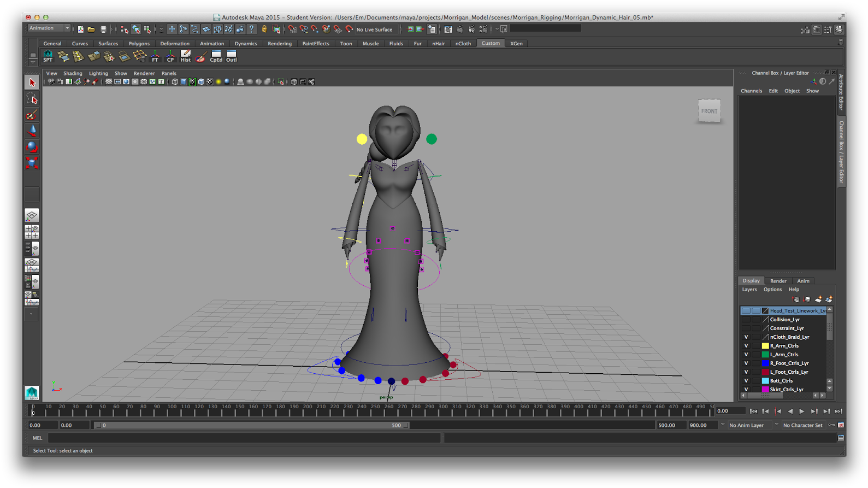Click the open scene folder icon
The height and width of the screenshot is (488, 868).
(91, 30)
